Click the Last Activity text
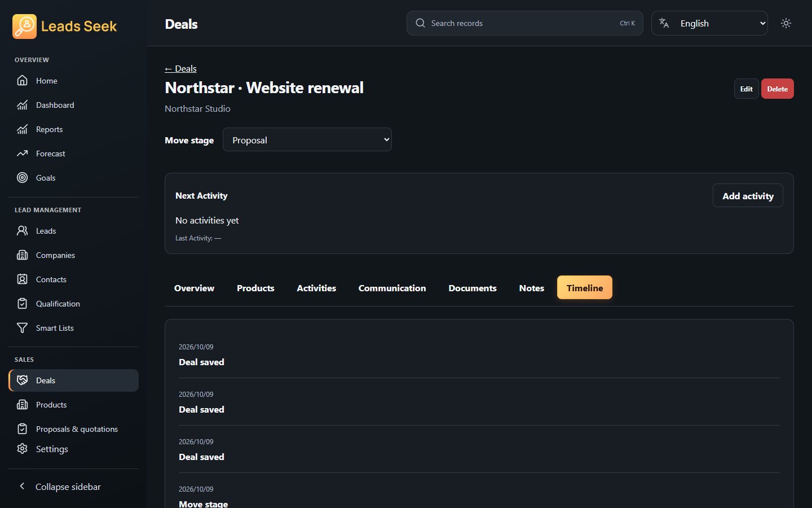 coord(198,238)
